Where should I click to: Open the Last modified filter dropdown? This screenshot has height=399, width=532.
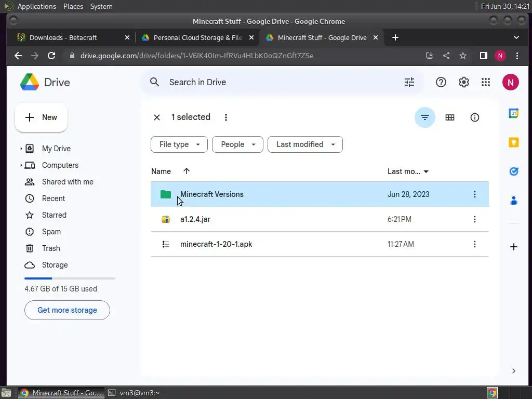pyautogui.click(x=304, y=144)
